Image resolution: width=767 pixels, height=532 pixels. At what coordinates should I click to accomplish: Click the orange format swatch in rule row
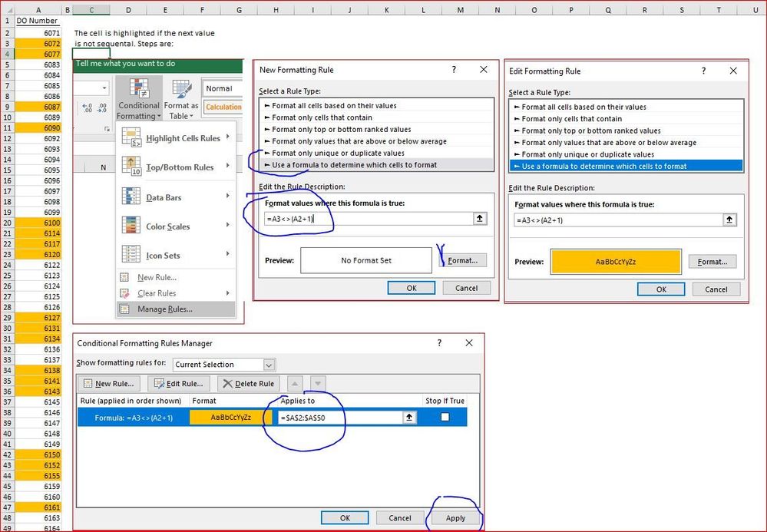231,417
